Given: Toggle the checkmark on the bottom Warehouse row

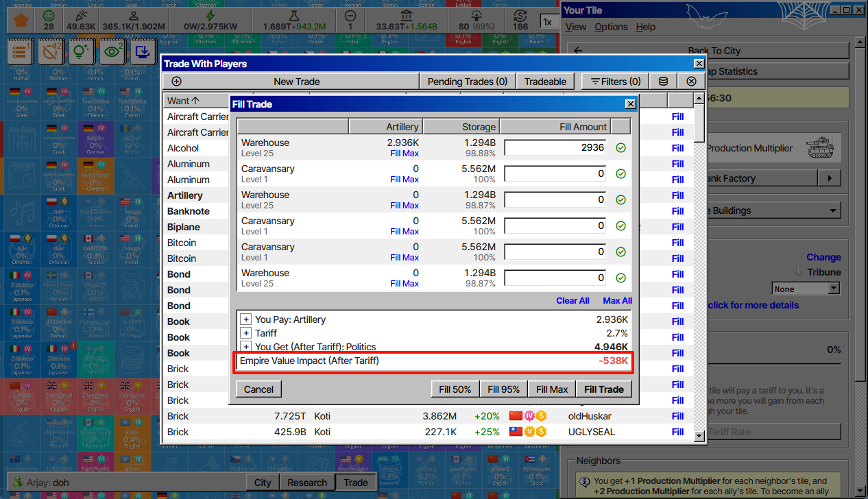Looking at the screenshot, I should 620,278.
